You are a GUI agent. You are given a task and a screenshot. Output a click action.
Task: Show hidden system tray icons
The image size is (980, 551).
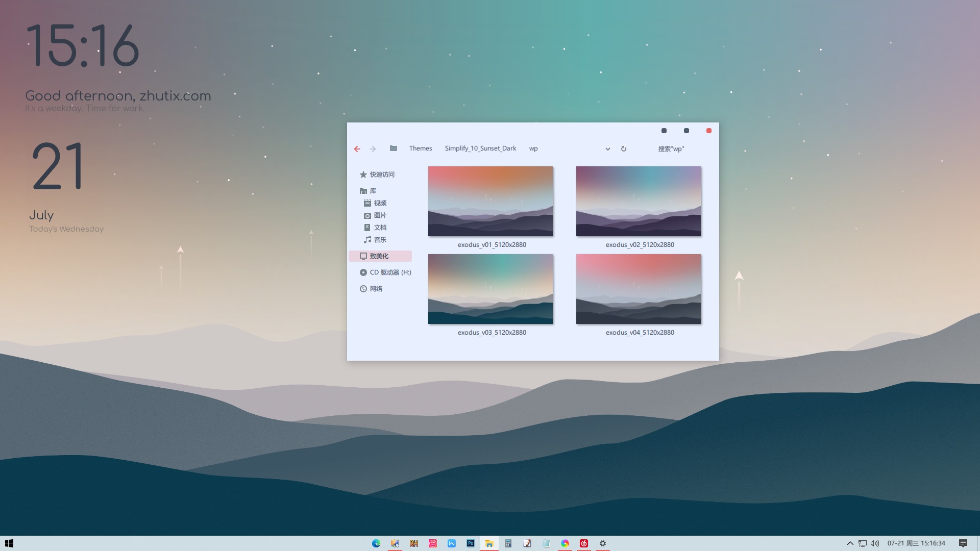click(x=850, y=543)
